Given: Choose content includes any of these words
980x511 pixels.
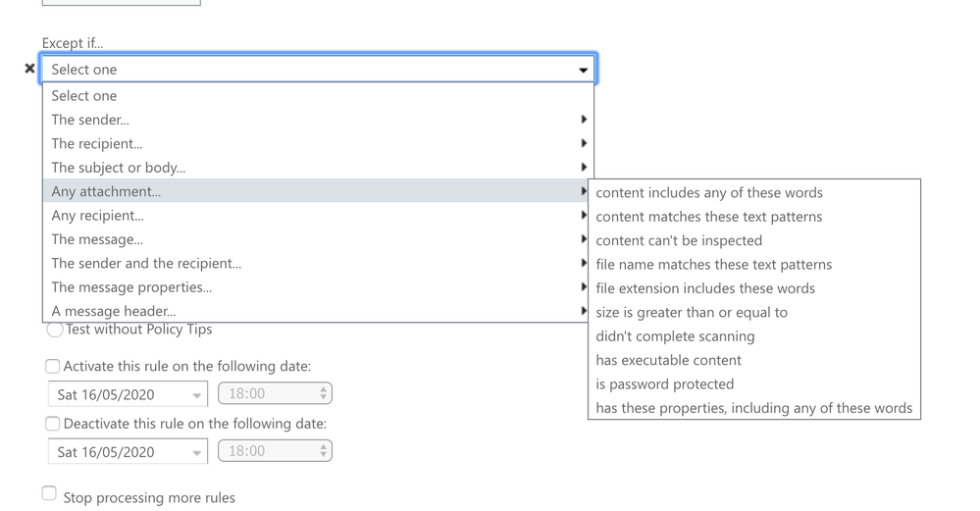Looking at the screenshot, I should pyautogui.click(x=709, y=193).
